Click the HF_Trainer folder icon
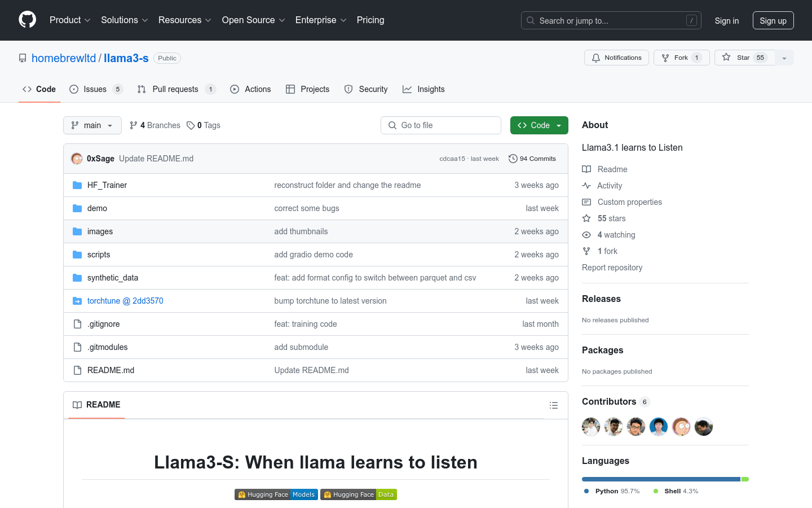The image size is (812, 508). (x=77, y=185)
